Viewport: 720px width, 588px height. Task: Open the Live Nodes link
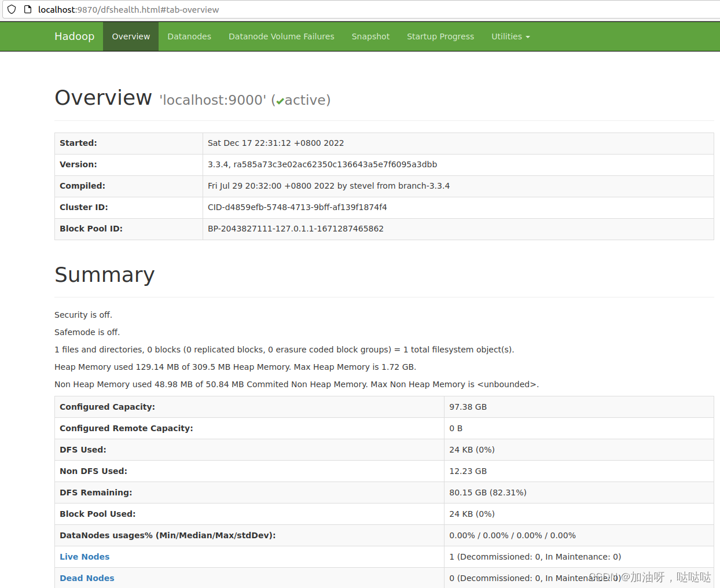click(x=85, y=557)
